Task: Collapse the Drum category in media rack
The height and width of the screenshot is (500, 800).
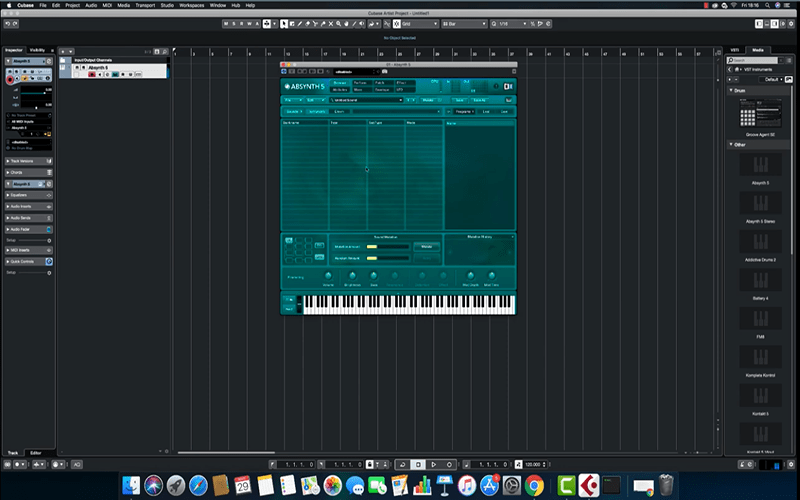Action: pos(731,90)
